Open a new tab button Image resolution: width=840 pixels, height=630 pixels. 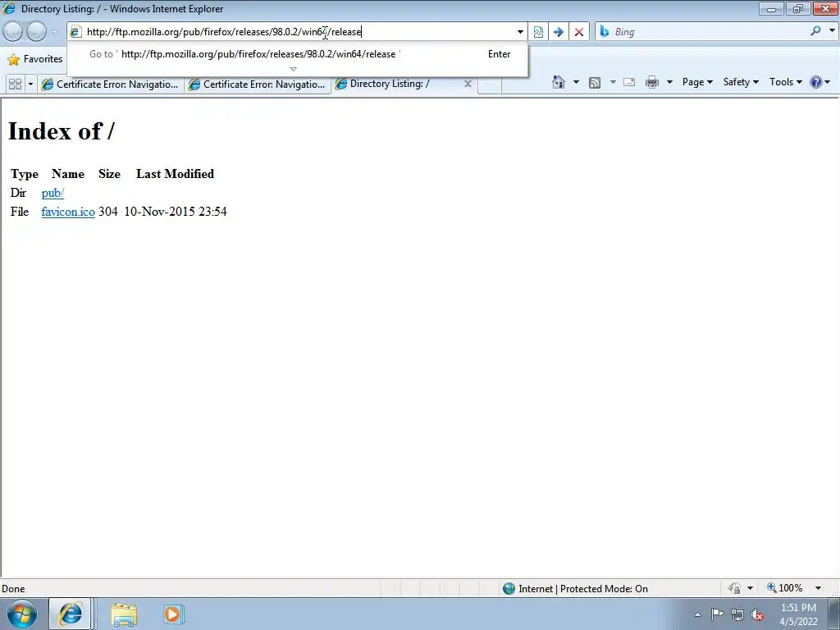coord(489,84)
